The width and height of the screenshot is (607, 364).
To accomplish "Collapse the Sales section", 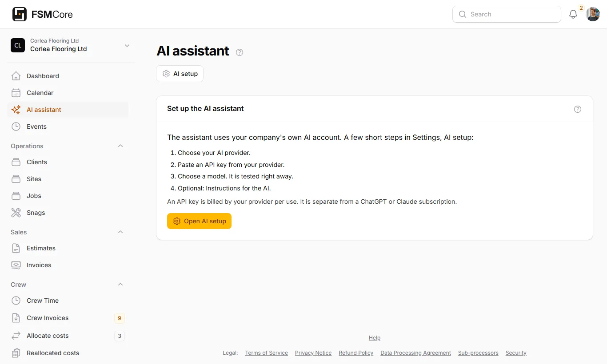I will tap(120, 232).
